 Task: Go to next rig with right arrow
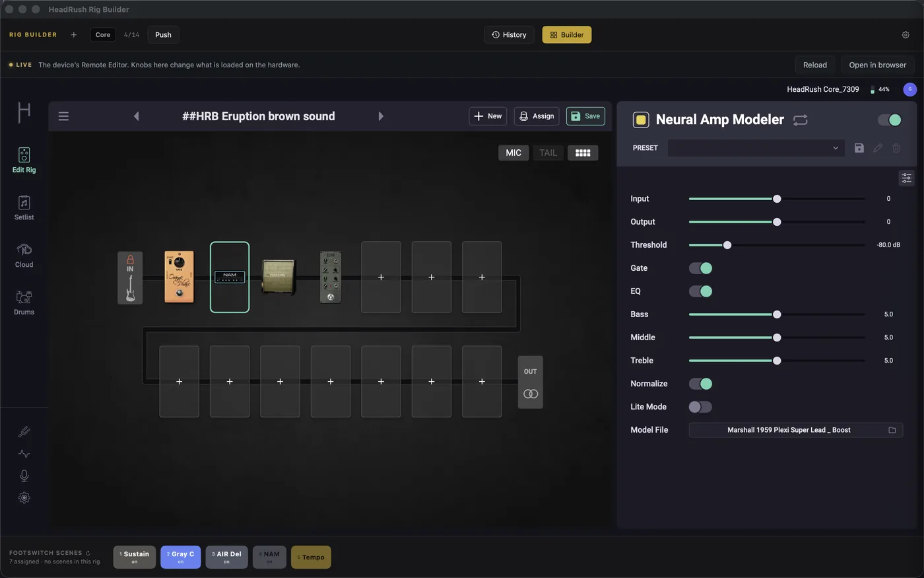click(x=381, y=116)
